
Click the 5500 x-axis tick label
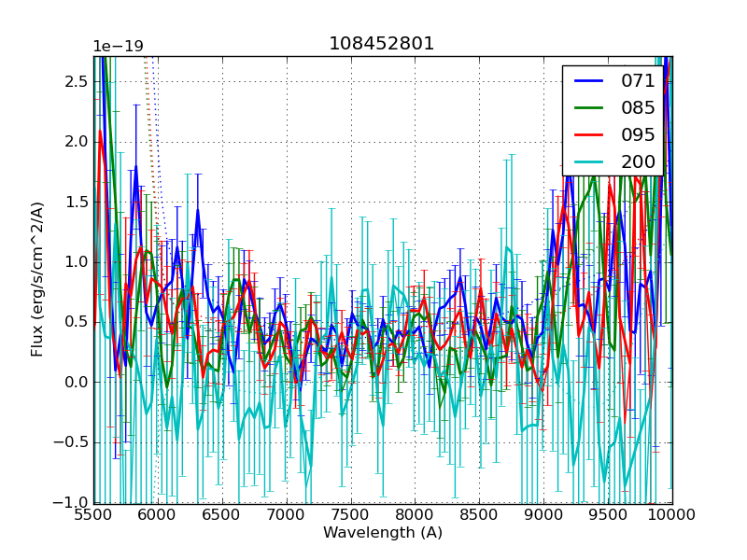pos(93,514)
